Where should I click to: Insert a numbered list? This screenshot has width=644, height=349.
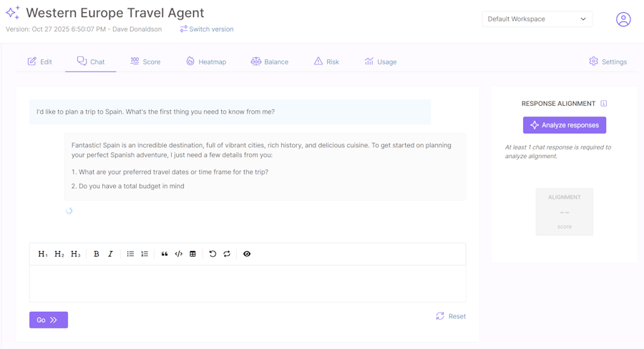click(x=145, y=254)
